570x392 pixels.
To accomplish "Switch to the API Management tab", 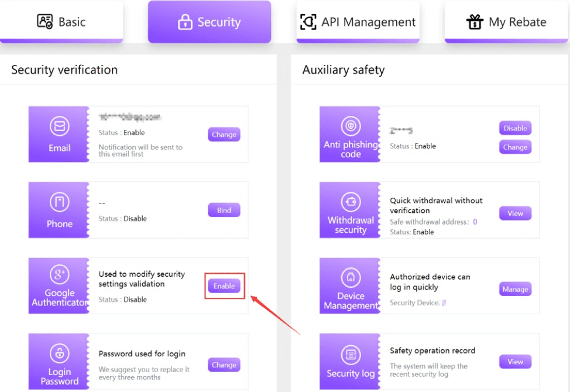I will coord(358,22).
